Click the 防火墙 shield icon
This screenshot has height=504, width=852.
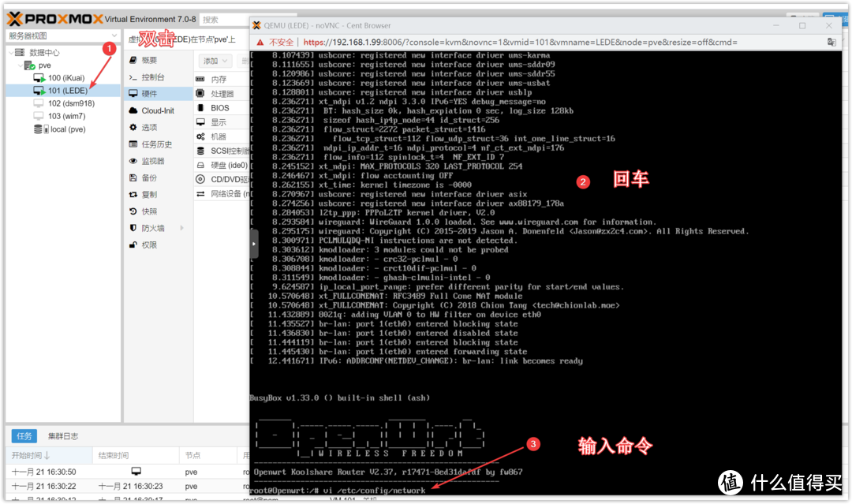(x=133, y=228)
